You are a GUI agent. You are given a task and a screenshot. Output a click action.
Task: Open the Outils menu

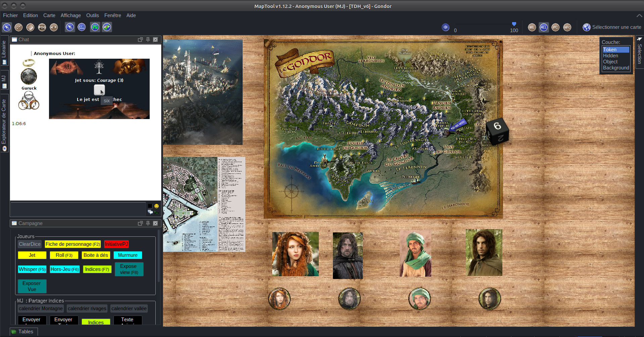pos(92,15)
